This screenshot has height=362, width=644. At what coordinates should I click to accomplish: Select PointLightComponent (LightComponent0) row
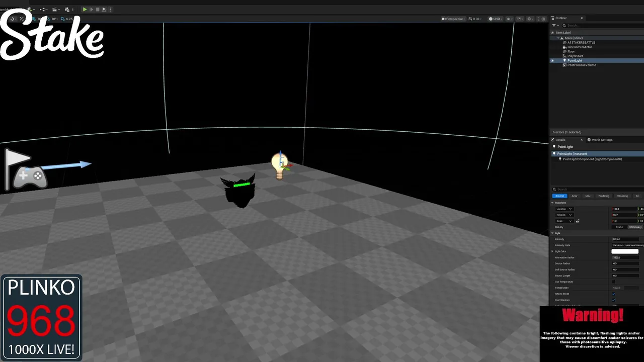point(592,159)
